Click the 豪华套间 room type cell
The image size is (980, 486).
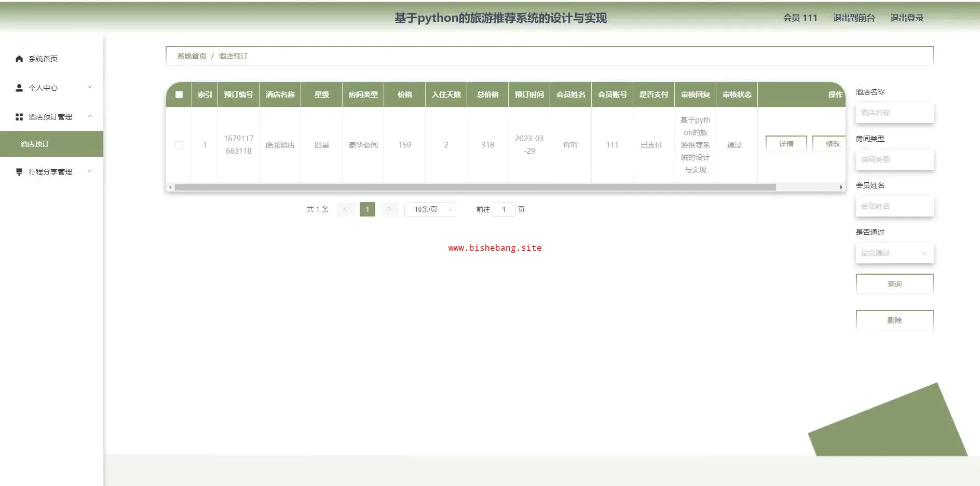[x=363, y=145]
